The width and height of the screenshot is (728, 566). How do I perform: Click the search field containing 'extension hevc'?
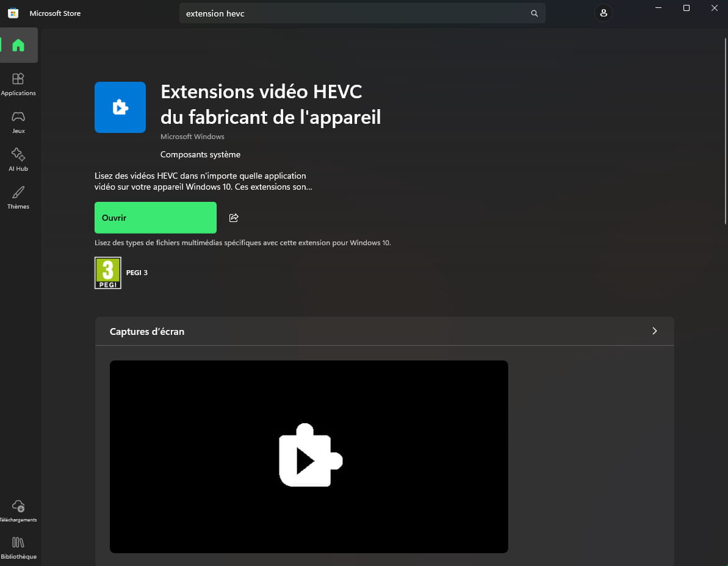[362, 13]
